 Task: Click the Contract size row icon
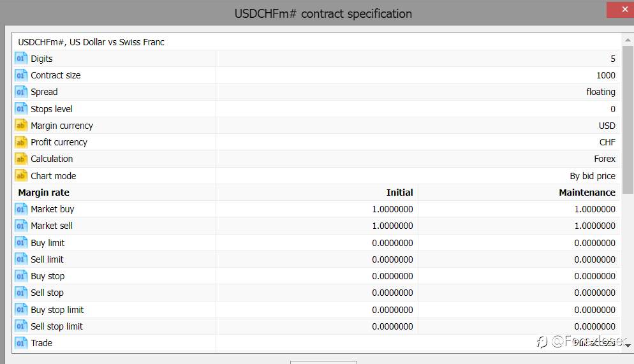pos(21,75)
